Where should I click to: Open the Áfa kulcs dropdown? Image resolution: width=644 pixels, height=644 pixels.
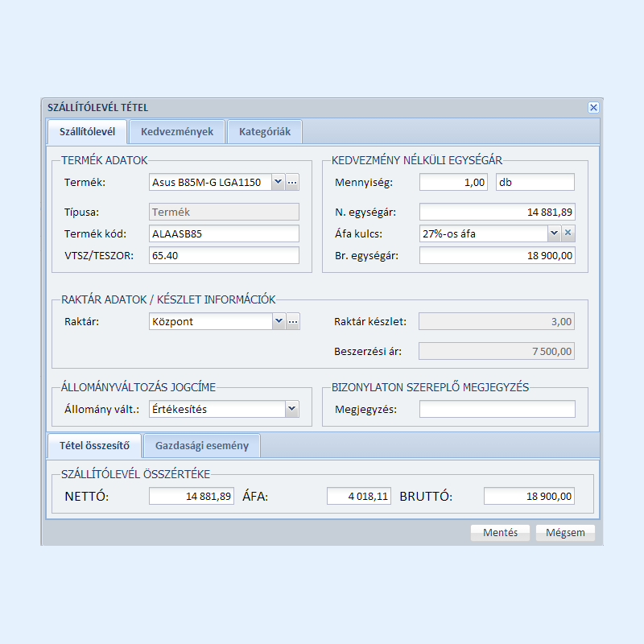pyautogui.click(x=554, y=233)
